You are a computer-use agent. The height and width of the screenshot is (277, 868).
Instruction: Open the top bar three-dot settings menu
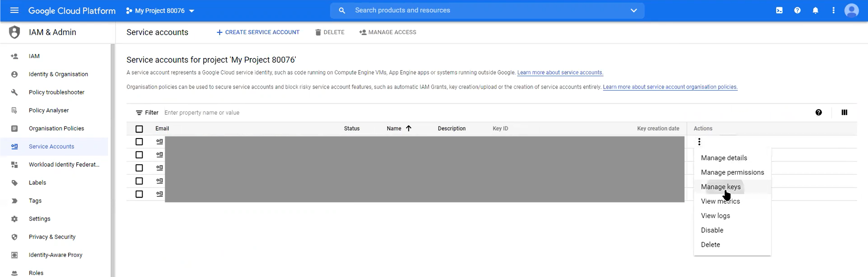pyautogui.click(x=833, y=10)
